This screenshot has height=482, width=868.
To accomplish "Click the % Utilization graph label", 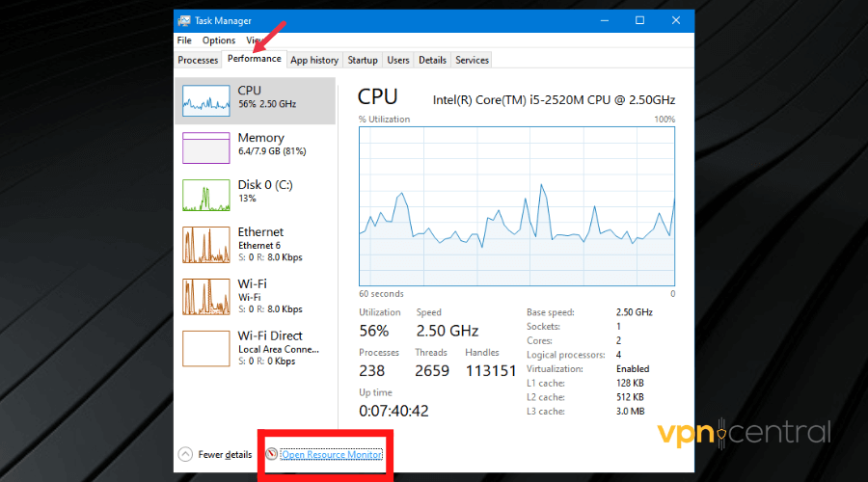I will pos(384,119).
